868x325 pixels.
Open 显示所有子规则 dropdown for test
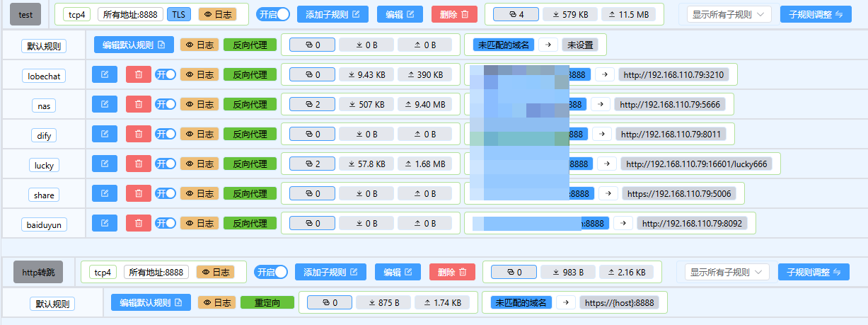click(x=729, y=14)
